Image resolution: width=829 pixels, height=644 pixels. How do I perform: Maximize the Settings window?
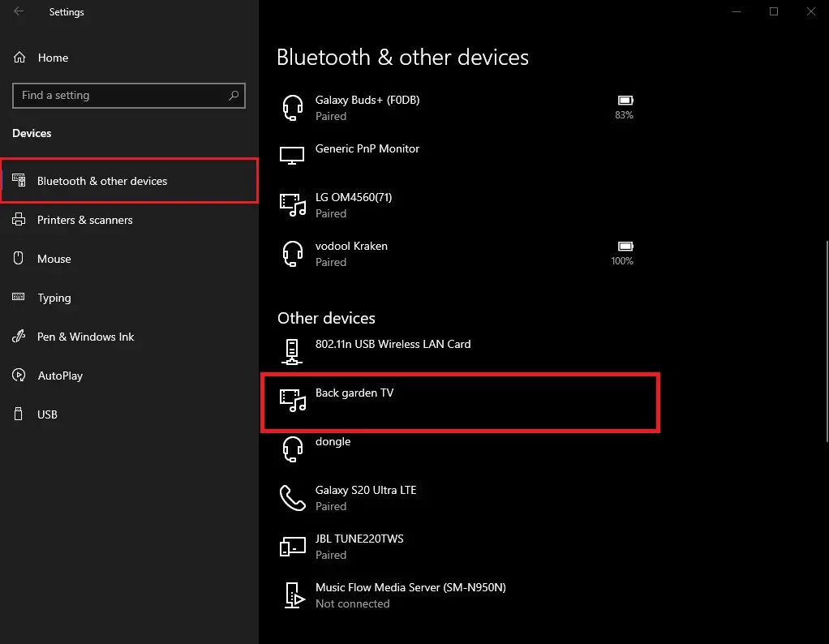[x=774, y=11]
